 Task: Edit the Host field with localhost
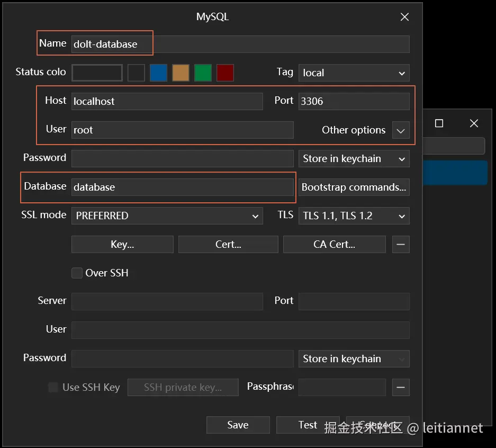coord(167,101)
